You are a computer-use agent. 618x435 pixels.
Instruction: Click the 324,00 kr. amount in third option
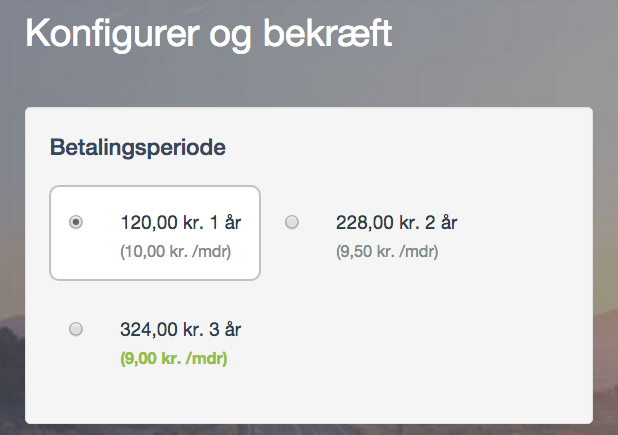[162, 329]
